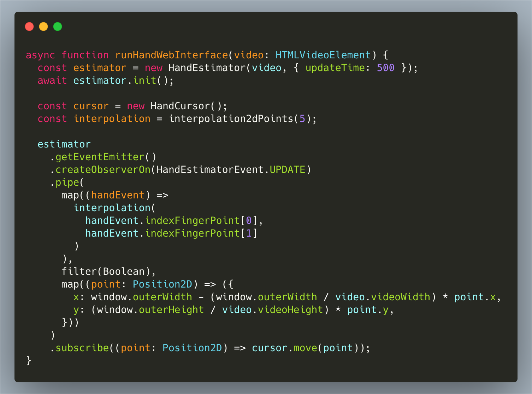Click the videoHeight property
The image size is (532, 394).
[290, 310]
